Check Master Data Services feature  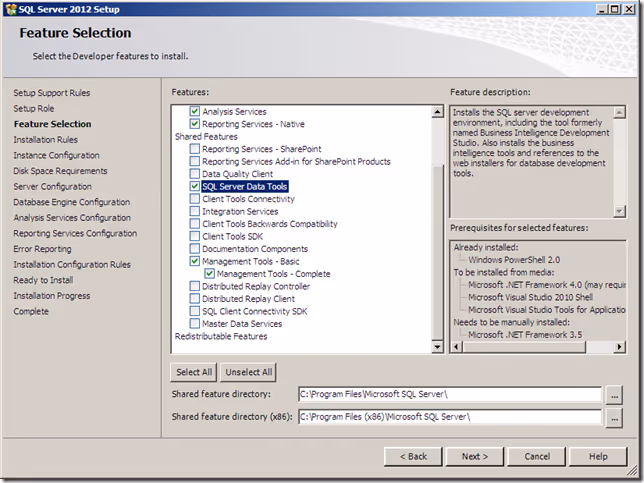[x=195, y=324]
